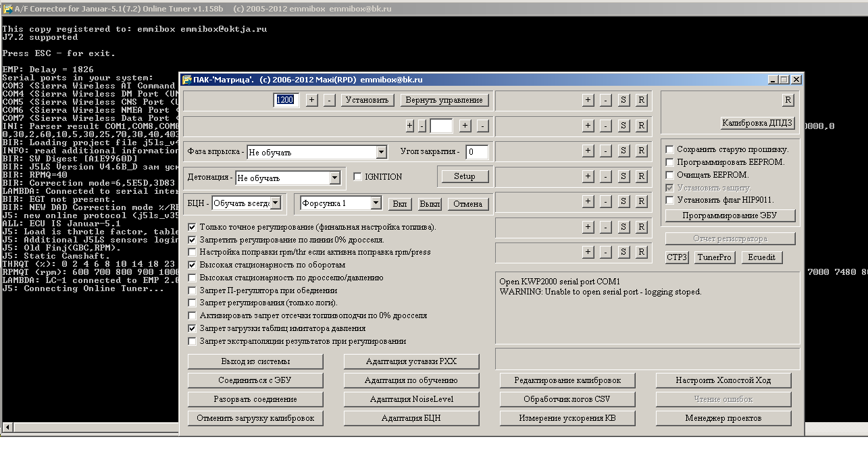This screenshot has width=868, height=462.
Task: Open the Фаза впрыска dropdown
Action: pyautogui.click(x=381, y=153)
